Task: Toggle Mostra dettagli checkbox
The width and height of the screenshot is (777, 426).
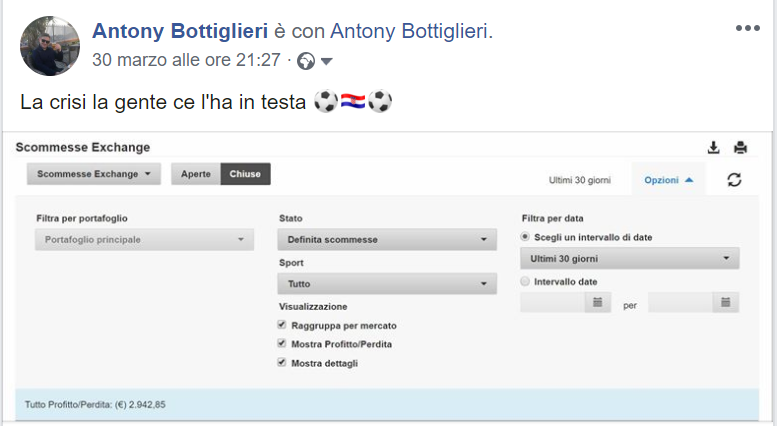Action: click(283, 363)
